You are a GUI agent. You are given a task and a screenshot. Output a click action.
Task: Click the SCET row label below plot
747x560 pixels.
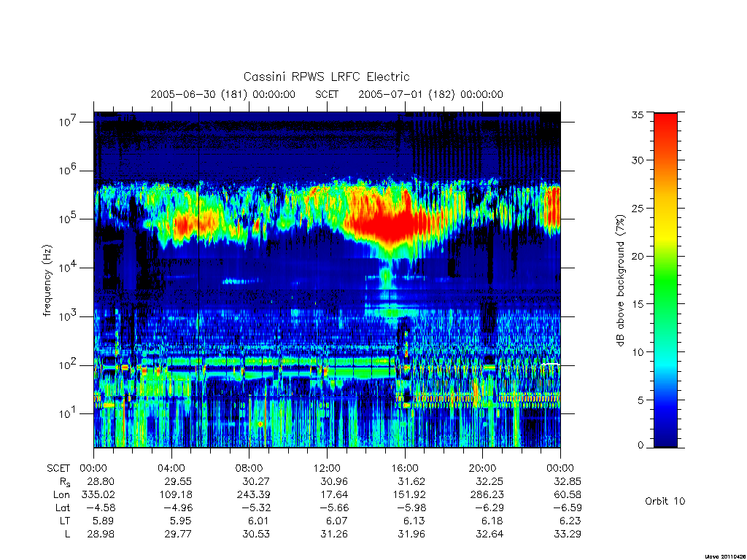point(58,469)
